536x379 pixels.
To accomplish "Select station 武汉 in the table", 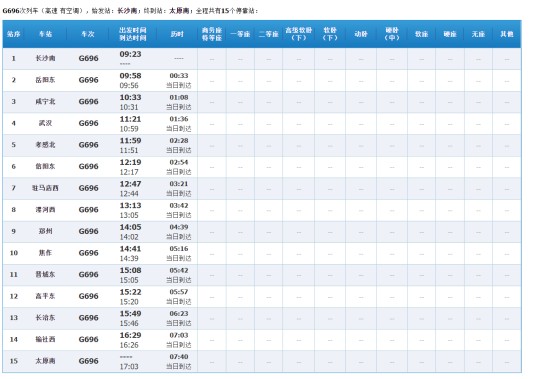I will coord(45,123).
